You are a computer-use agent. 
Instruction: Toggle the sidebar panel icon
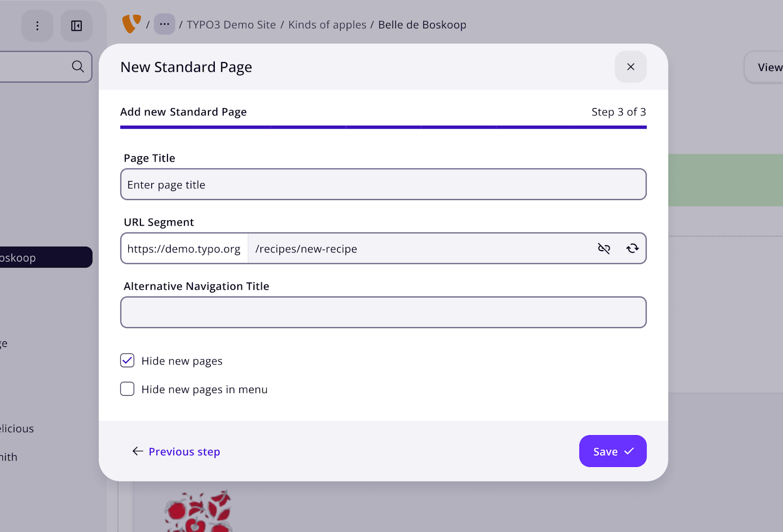[76, 26]
